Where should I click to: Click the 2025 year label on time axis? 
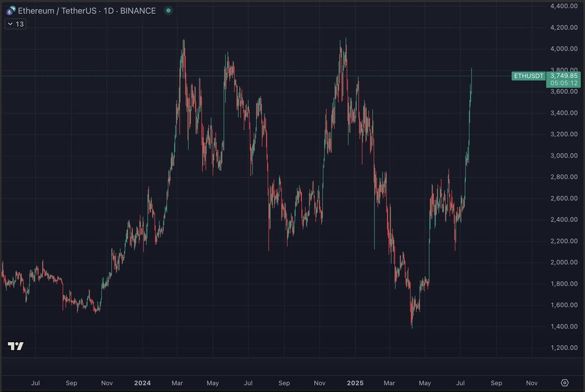[x=355, y=383]
